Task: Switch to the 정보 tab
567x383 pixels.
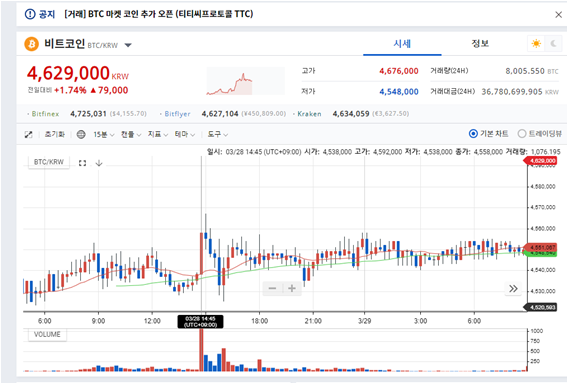Action: [480, 44]
